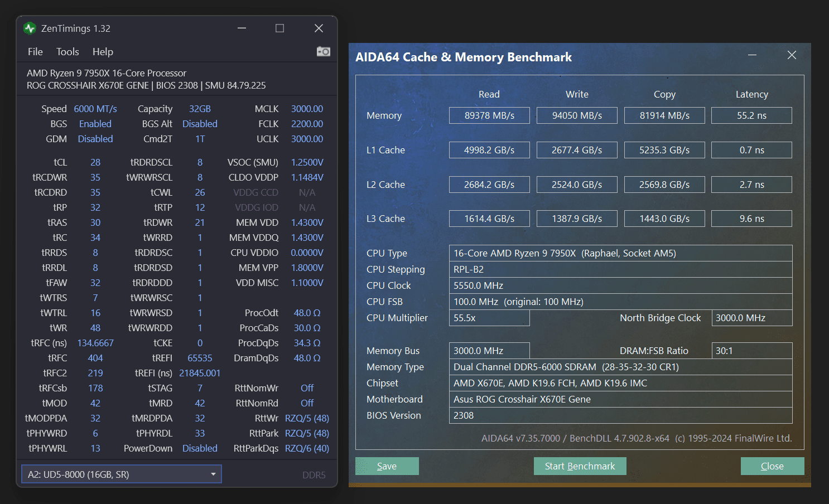Screen dimensions: 829x504
Task: Click MCLK value 3000.00
Action: [307, 109]
